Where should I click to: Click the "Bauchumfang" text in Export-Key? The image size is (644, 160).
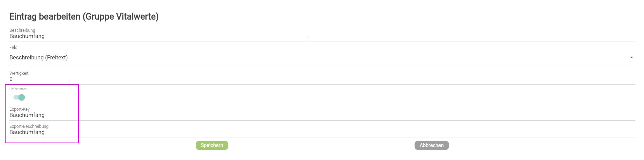point(27,115)
